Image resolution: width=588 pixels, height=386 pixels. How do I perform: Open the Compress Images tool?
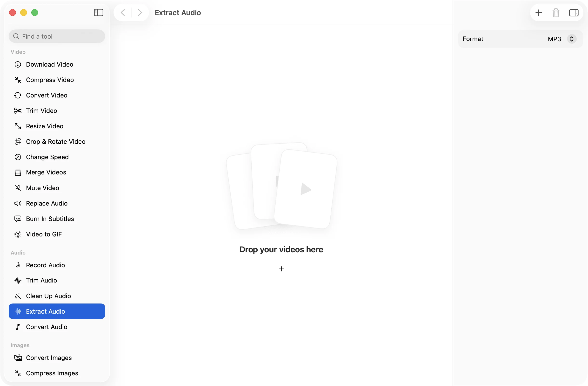(57, 373)
